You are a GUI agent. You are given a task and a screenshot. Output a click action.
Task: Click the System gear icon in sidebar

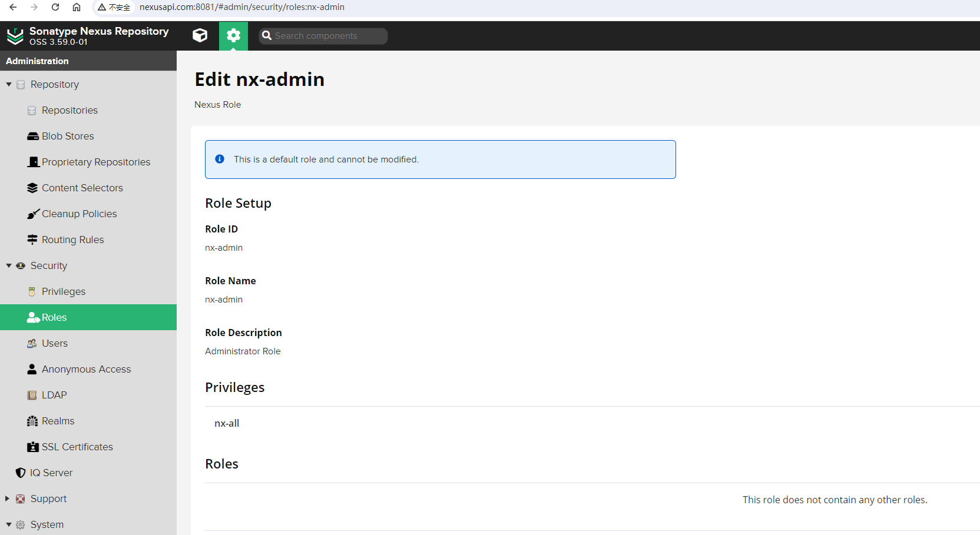[21, 525]
